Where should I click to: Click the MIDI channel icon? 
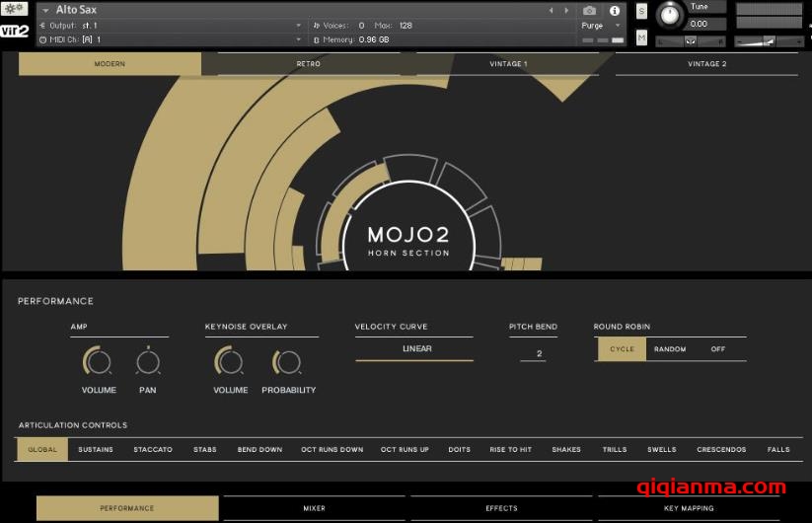[43, 39]
